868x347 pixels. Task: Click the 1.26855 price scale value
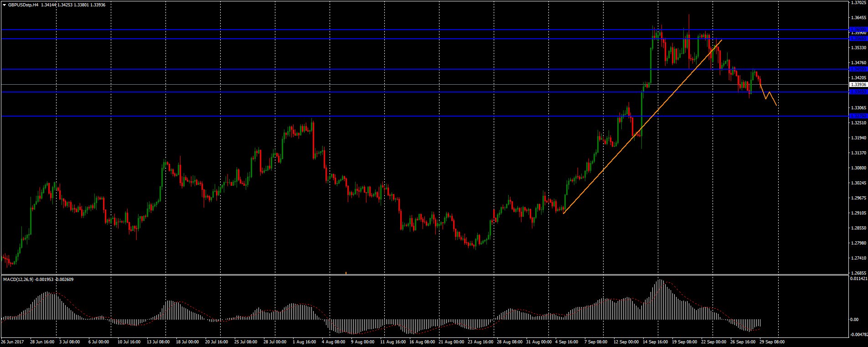pyautogui.click(x=859, y=273)
